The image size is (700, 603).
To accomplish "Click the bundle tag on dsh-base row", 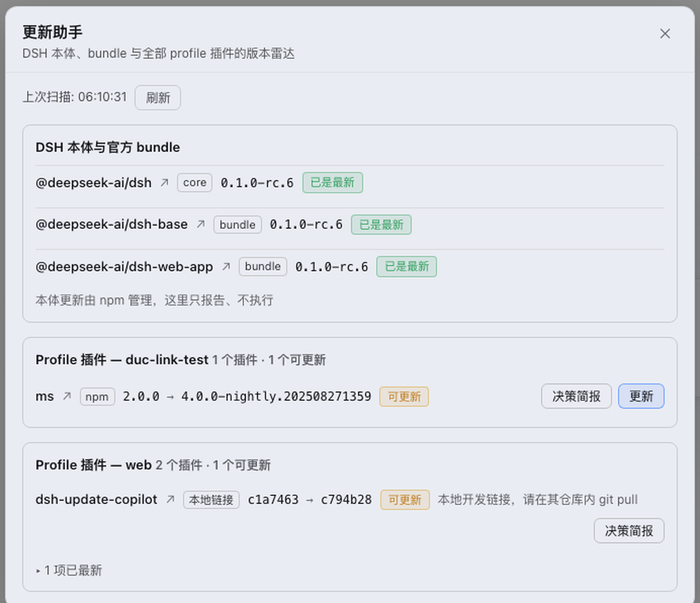I will [x=238, y=225].
